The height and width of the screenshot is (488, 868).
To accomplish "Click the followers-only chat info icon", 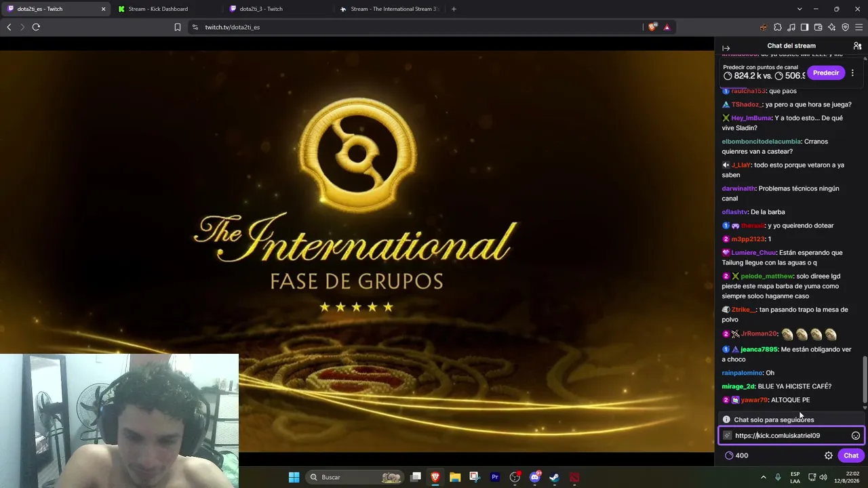I will tap(726, 420).
